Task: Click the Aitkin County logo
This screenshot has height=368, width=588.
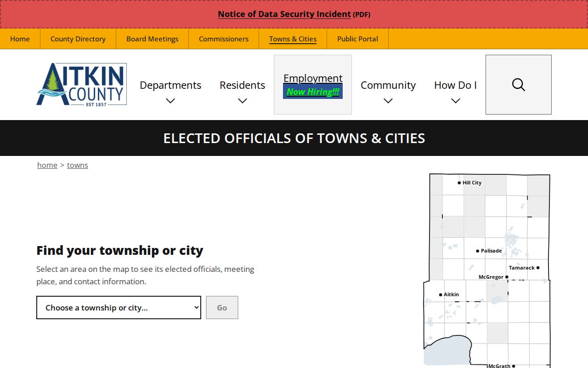Action: pyautogui.click(x=82, y=84)
